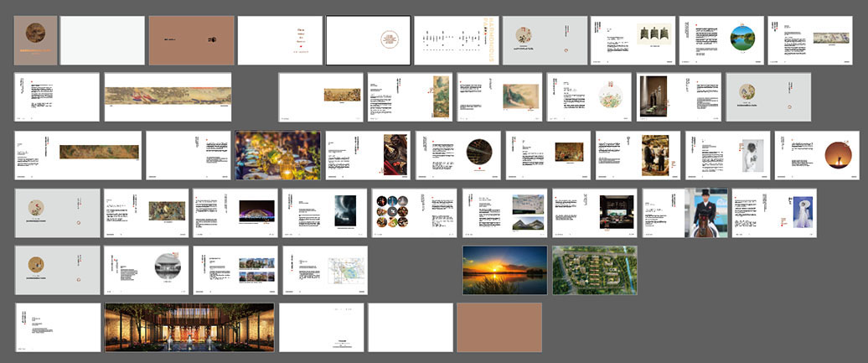Open the aerial site plan page
This screenshot has height=363, width=868.
click(594, 269)
